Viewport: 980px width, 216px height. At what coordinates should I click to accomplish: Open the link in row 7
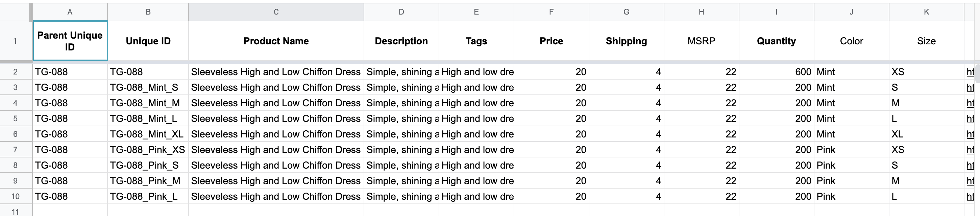pos(970,150)
